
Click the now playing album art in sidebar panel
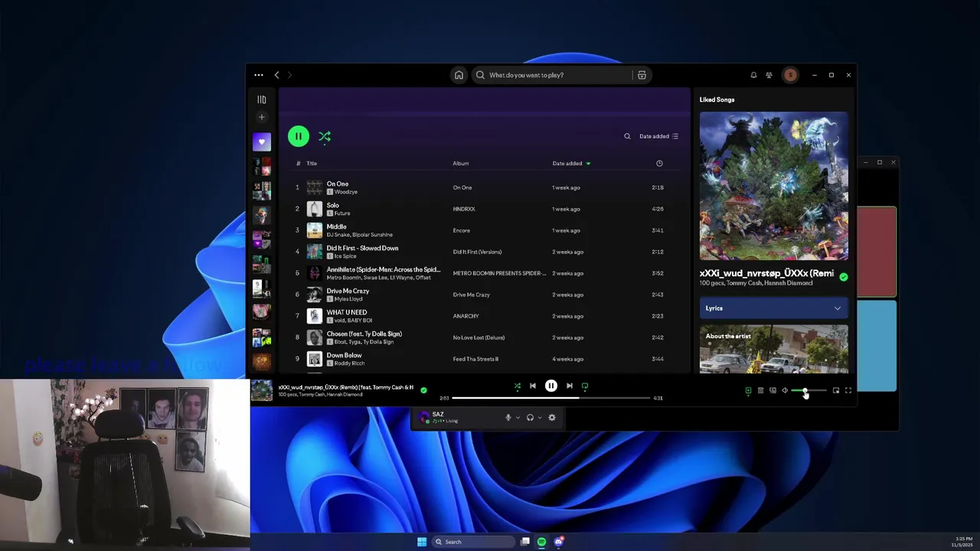[774, 186]
